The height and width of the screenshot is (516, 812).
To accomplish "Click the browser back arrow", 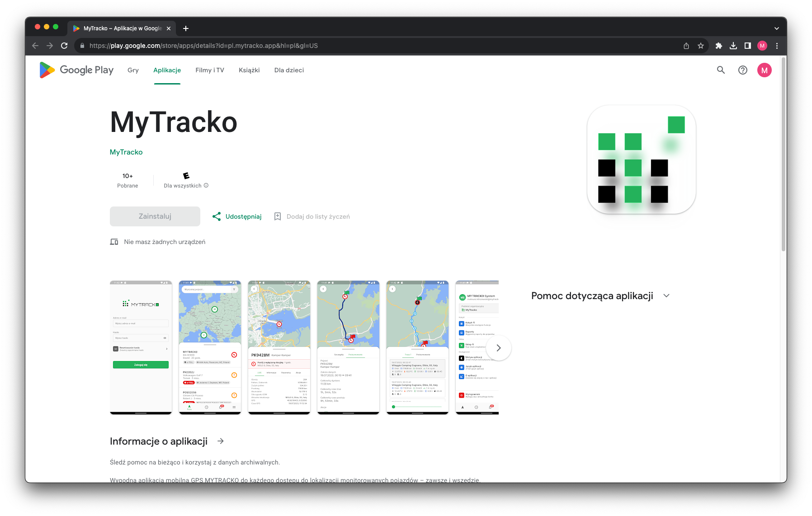I will coord(35,46).
